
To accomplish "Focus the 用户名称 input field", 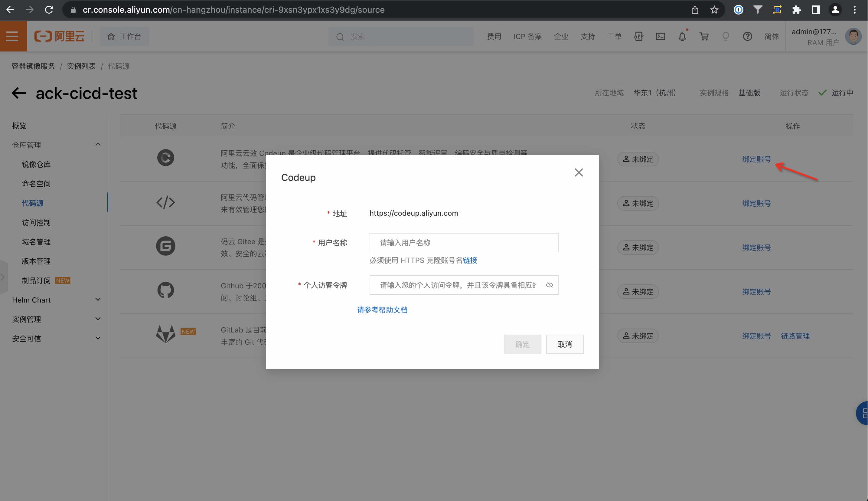I will (x=464, y=243).
